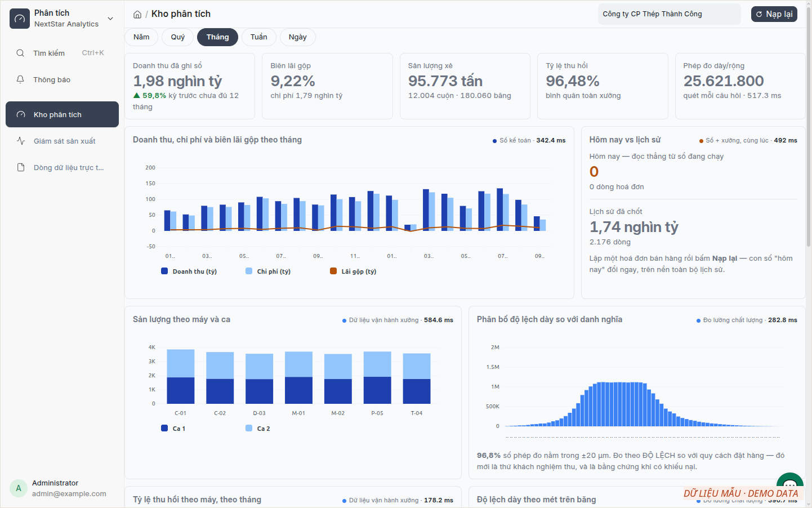Click the Giám sát sản xuất activity icon
The image size is (812, 508).
pyautogui.click(x=21, y=141)
